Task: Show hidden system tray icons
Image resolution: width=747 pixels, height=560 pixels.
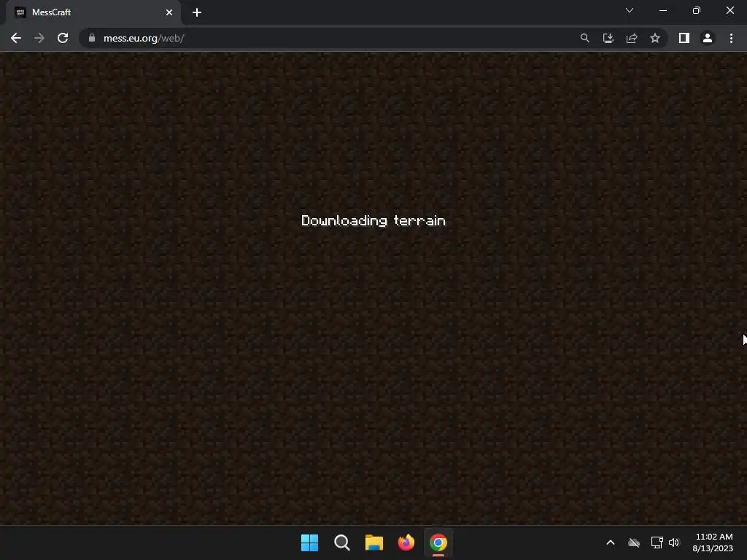Action: [611, 542]
